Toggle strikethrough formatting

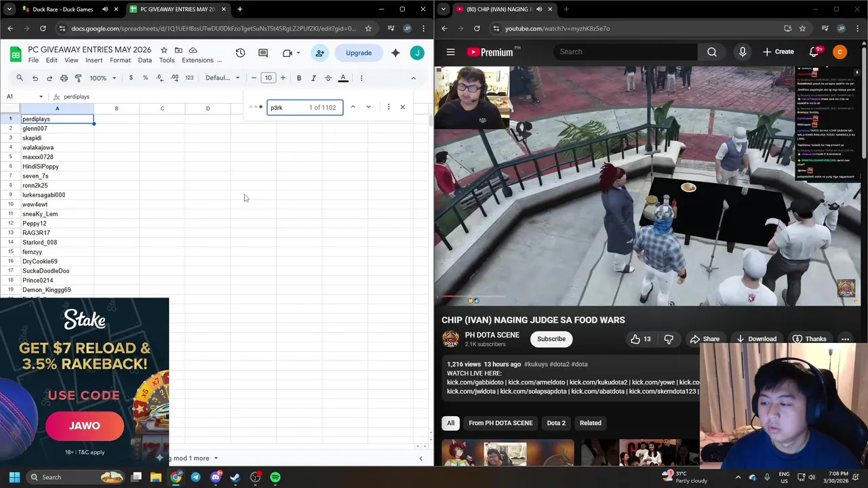pos(328,78)
